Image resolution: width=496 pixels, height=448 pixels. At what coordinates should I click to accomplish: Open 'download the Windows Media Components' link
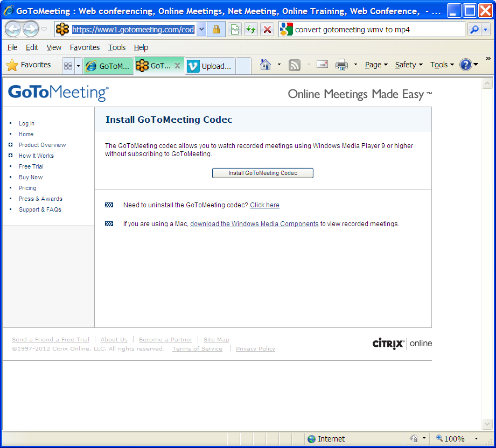tap(254, 224)
